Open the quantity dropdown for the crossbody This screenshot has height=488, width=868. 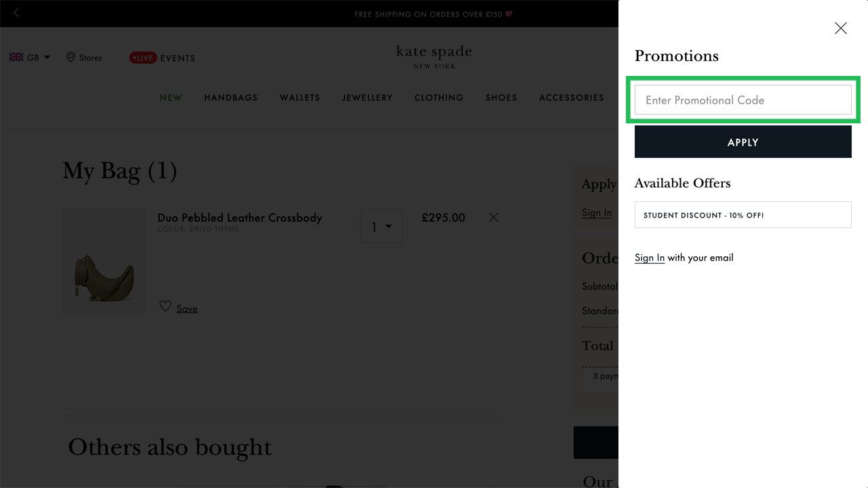(x=382, y=226)
